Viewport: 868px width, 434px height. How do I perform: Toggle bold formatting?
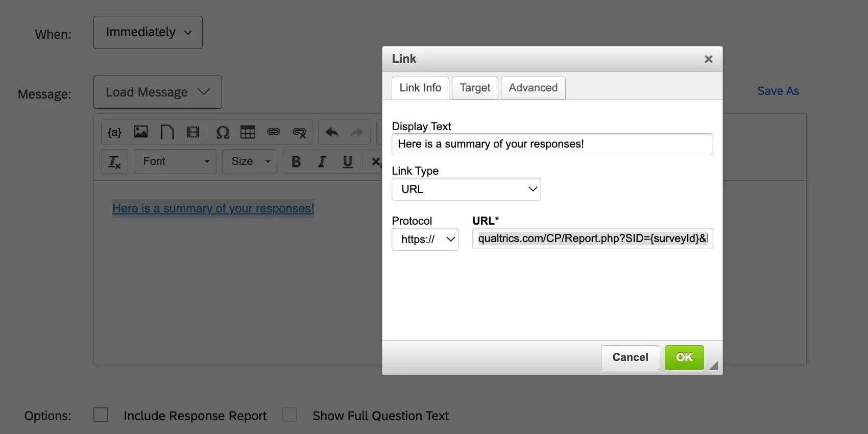(296, 162)
